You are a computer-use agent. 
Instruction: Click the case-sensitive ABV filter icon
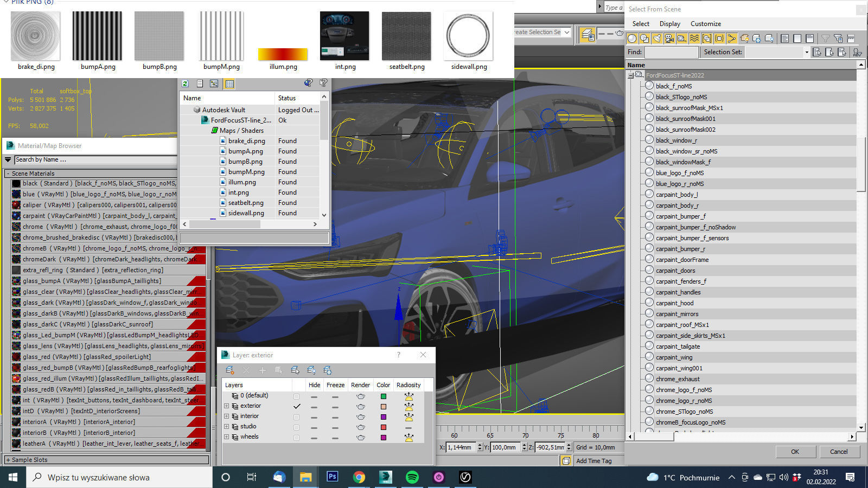tap(858, 52)
